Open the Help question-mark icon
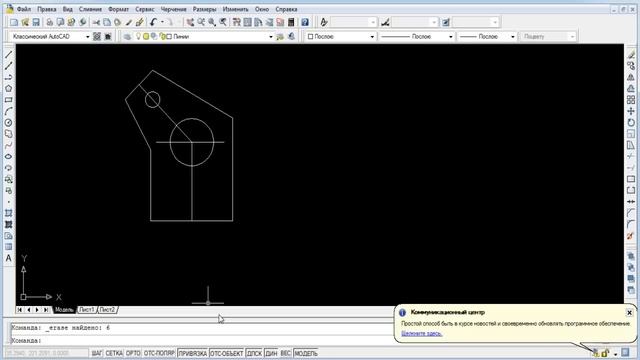Image resolution: width=640 pixels, height=360 pixels. (x=305, y=22)
